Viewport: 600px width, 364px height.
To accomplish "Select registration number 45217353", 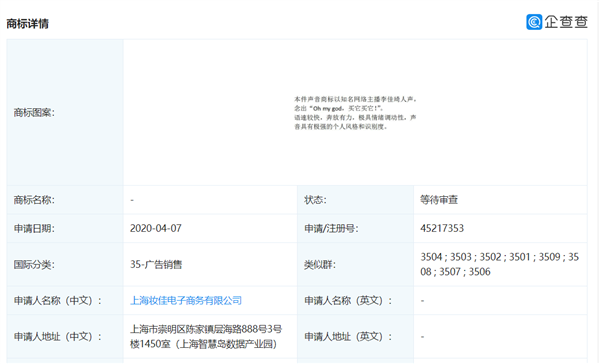I will [442, 229].
